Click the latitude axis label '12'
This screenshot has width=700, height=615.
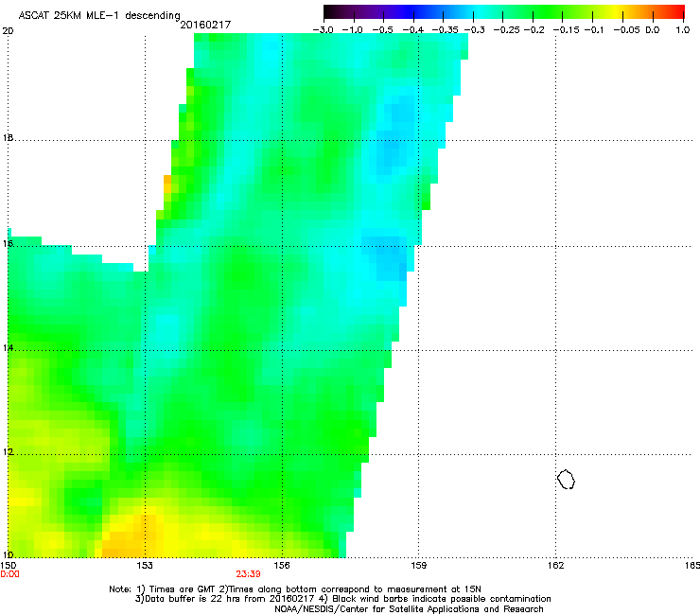click(8, 452)
